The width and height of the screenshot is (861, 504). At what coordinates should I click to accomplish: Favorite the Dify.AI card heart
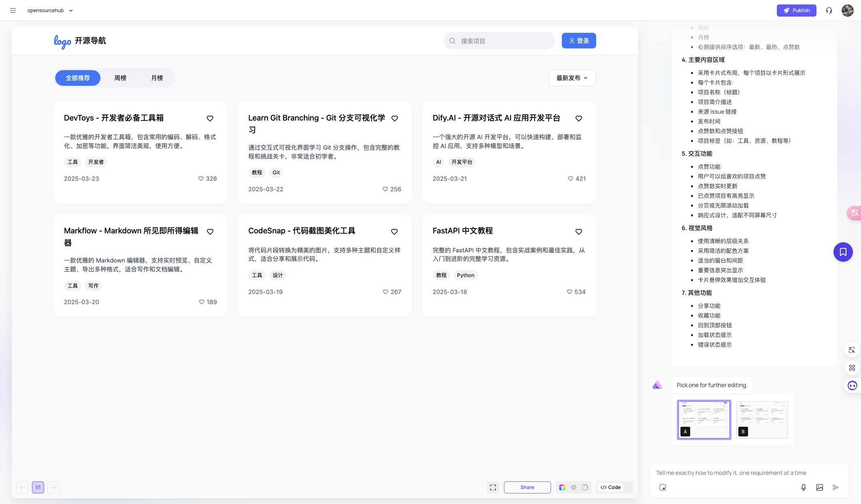click(x=579, y=119)
